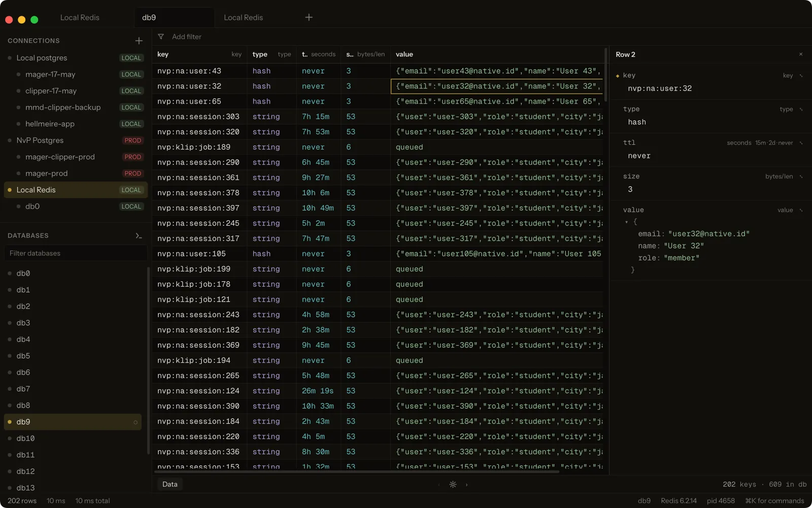This screenshot has height=508, width=812.
Task: Switch to the first Local Redis tab
Action: click(80, 17)
